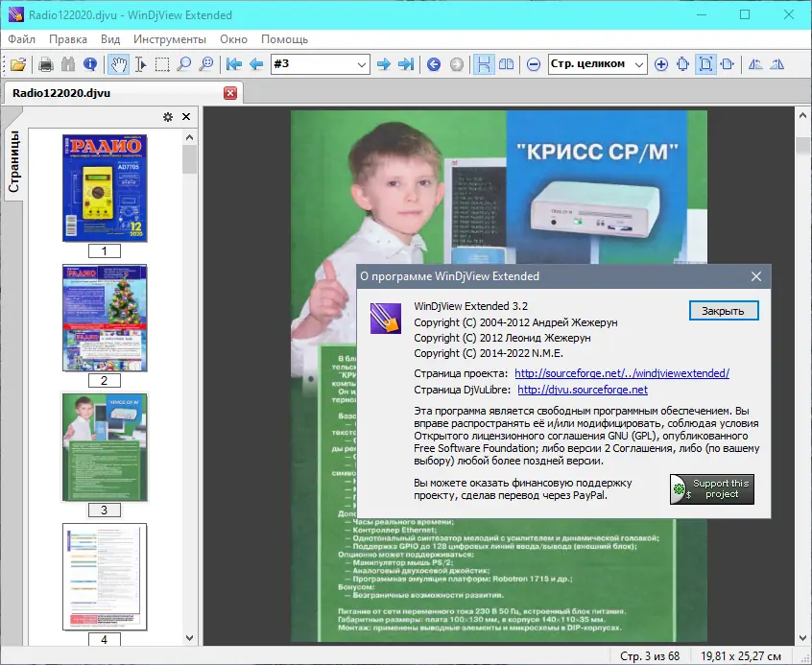
Task: Open a file with the folder icon
Action: pos(17,64)
